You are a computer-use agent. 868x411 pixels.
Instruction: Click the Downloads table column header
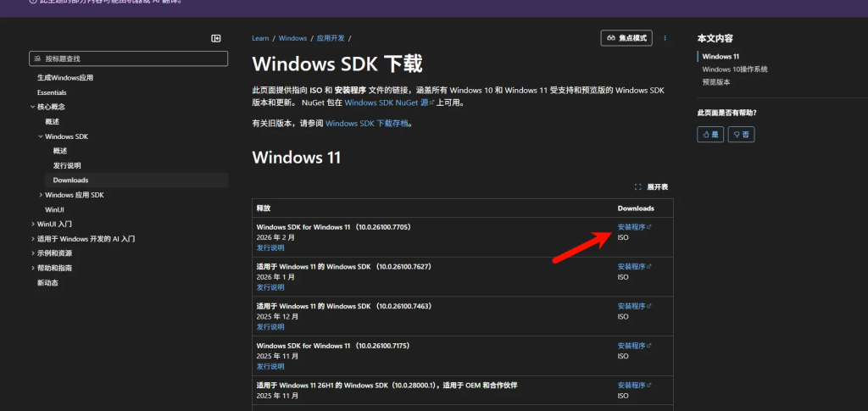(636, 208)
